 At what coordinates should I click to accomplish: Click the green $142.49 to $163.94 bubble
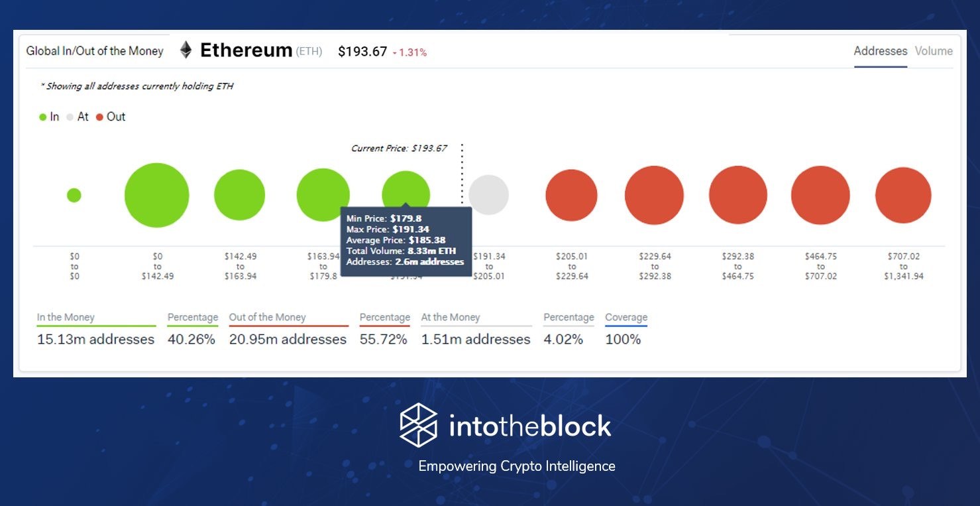[x=239, y=195]
